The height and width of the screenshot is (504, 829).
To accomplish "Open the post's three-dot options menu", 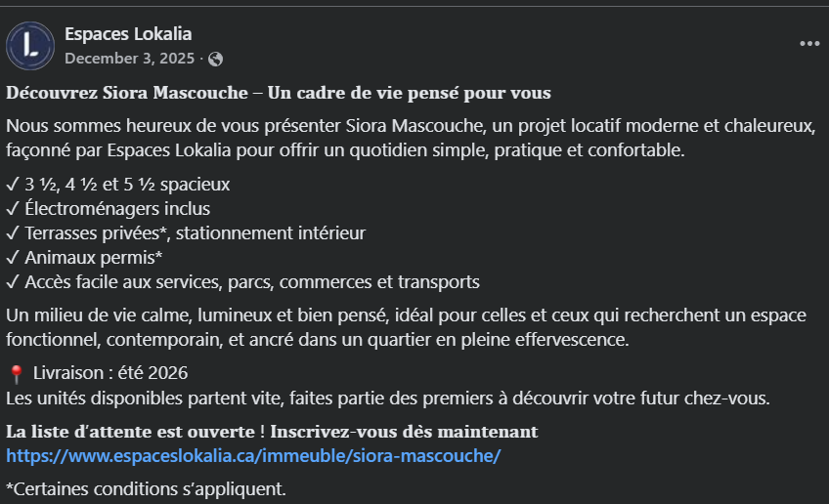I will click(809, 44).
